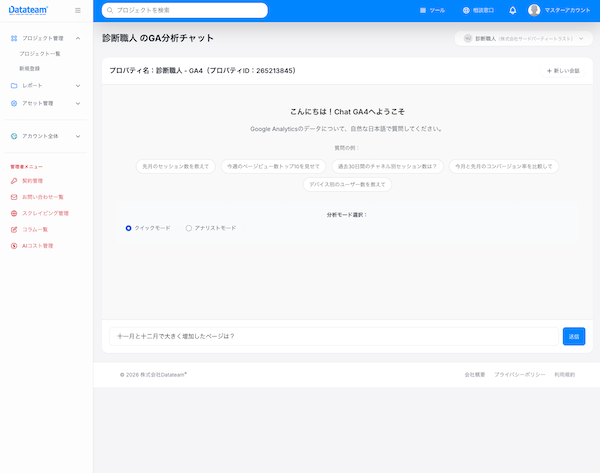Focus the chat question input field
600x473 pixels.
coord(334,336)
